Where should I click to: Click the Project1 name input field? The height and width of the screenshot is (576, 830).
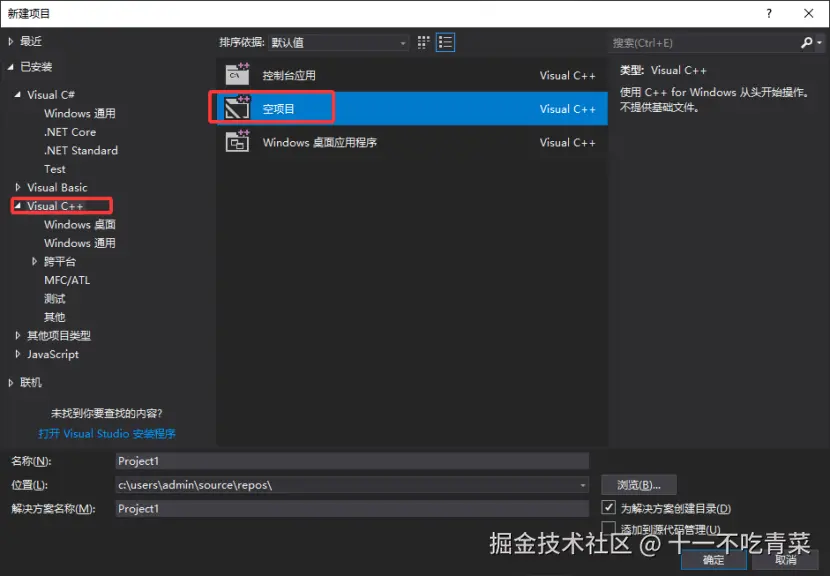(350, 460)
